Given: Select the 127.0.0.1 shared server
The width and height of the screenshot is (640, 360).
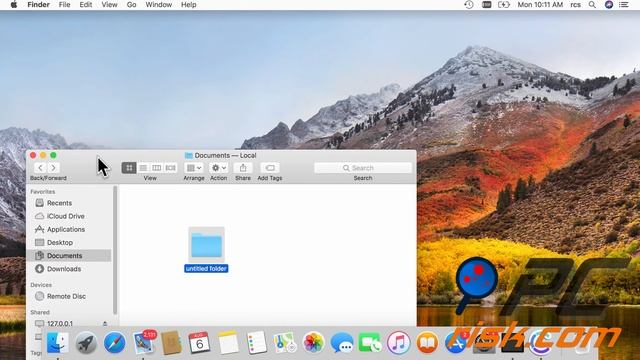Looking at the screenshot, I should click(60, 323).
